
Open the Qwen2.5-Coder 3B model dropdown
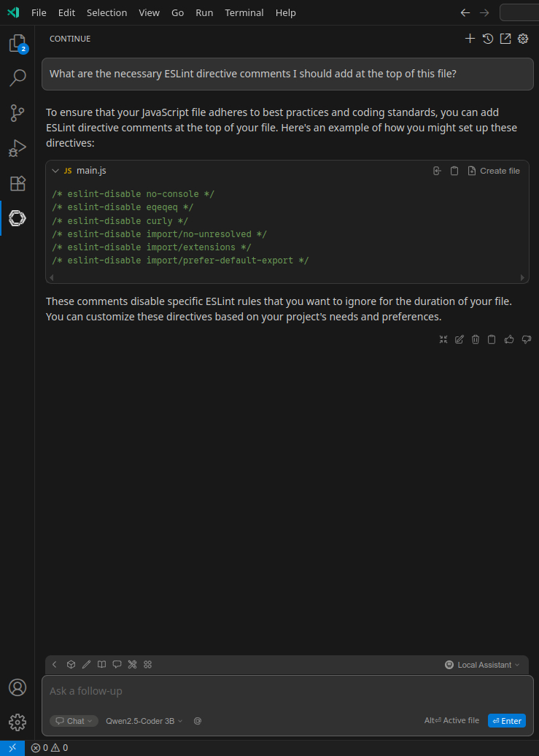144,721
